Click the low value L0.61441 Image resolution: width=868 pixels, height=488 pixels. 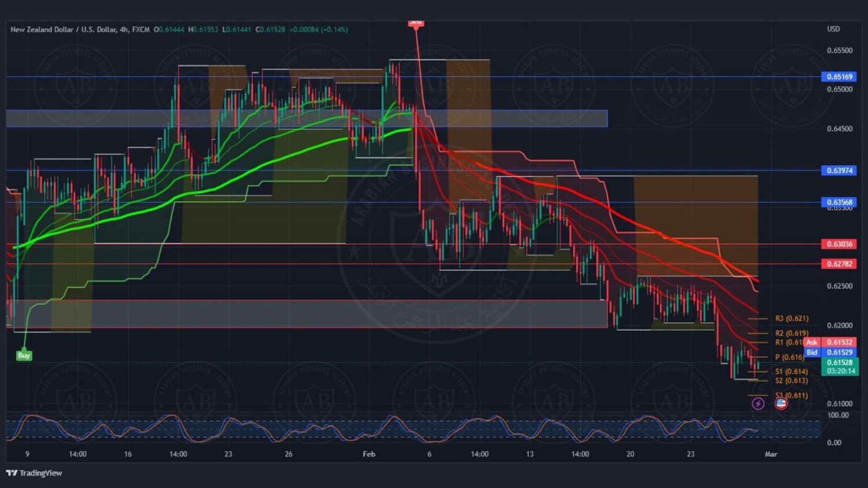[x=237, y=29]
